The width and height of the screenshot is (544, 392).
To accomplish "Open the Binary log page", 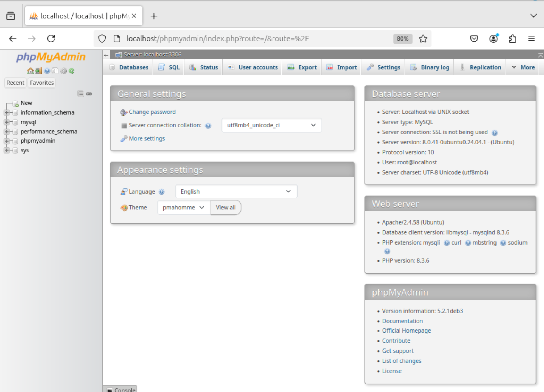I will coord(429,67).
